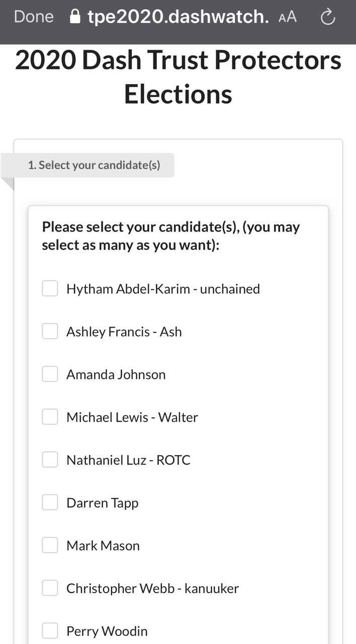Image resolution: width=356 pixels, height=644 pixels.
Task: Tap Done to close the browser
Action: (x=34, y=17)
